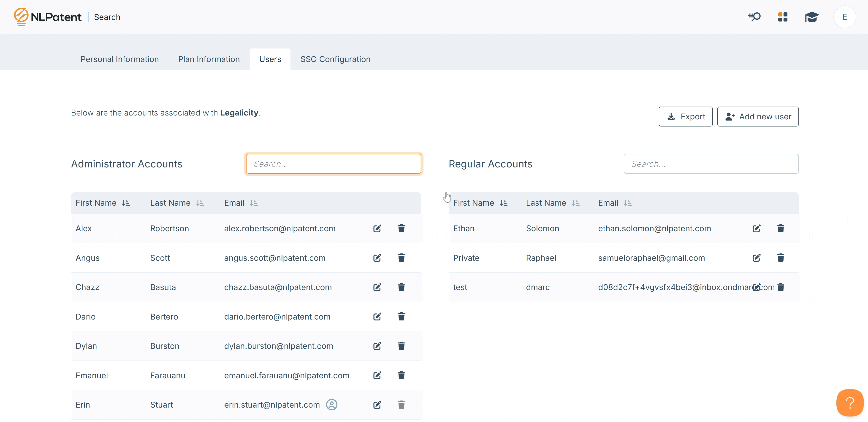Click the orange help question mark button
This screenshot has height=422, width=868.
click(849, 403)
